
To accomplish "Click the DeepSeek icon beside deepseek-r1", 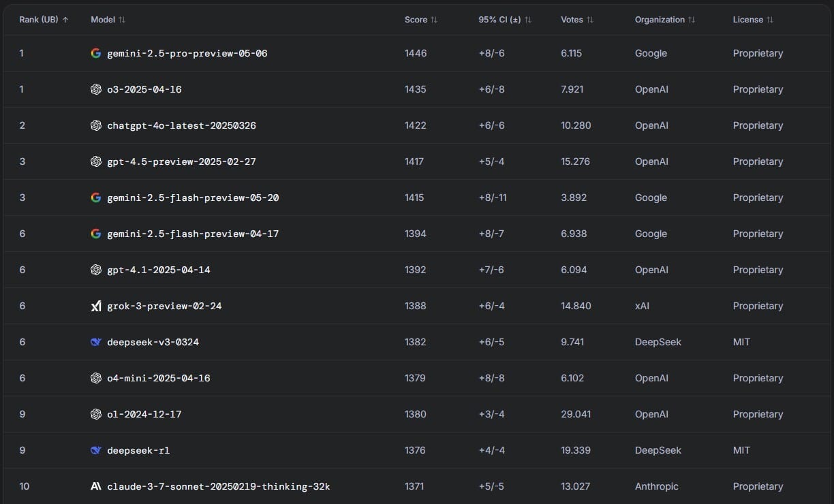I will 96,450.
